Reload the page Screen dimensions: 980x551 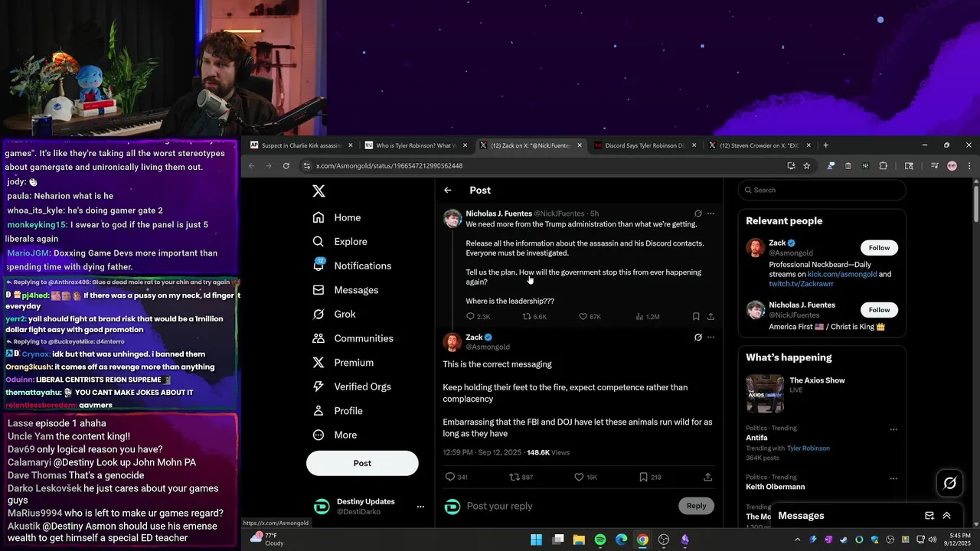[x=286, y=166]
